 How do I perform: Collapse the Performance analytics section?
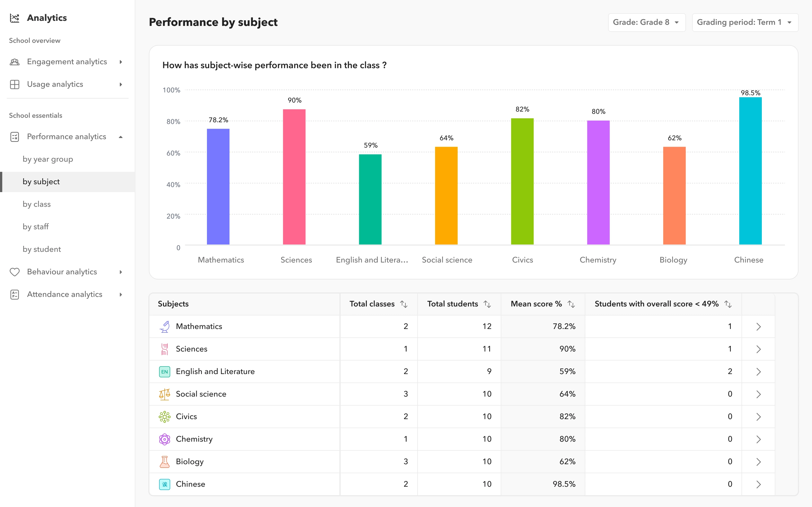point(120,137)
